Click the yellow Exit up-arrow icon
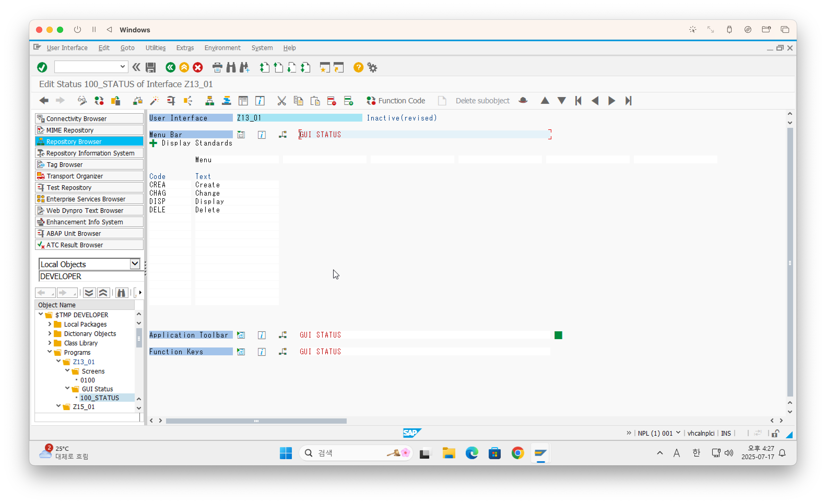 click(x=184, y=67)
